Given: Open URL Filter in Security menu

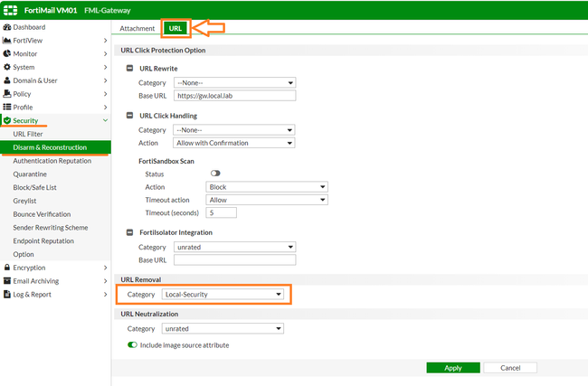Looking at the screenshot, I should click(28, 134).
